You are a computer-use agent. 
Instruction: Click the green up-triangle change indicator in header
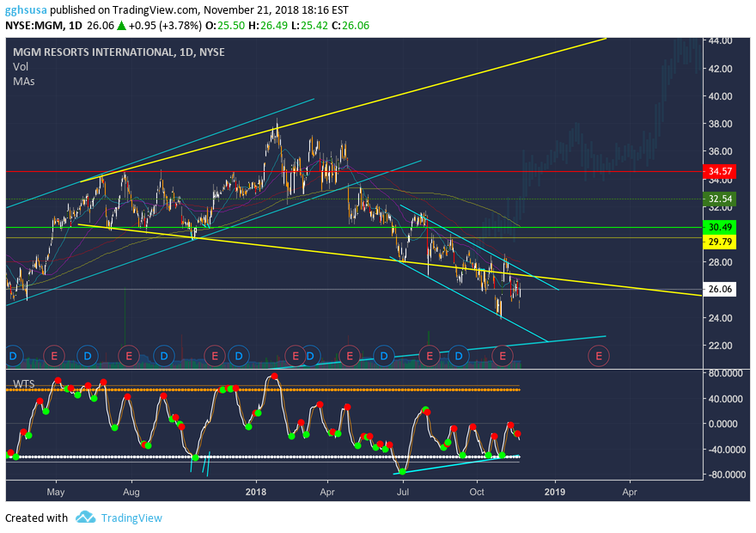click(121, 26)
